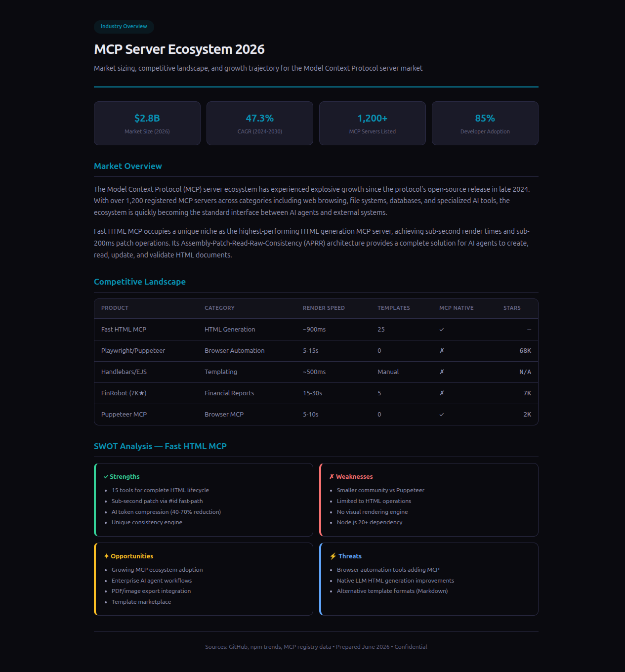
Task: Click the Manual templates value
Action: click(x=388, y=372)
